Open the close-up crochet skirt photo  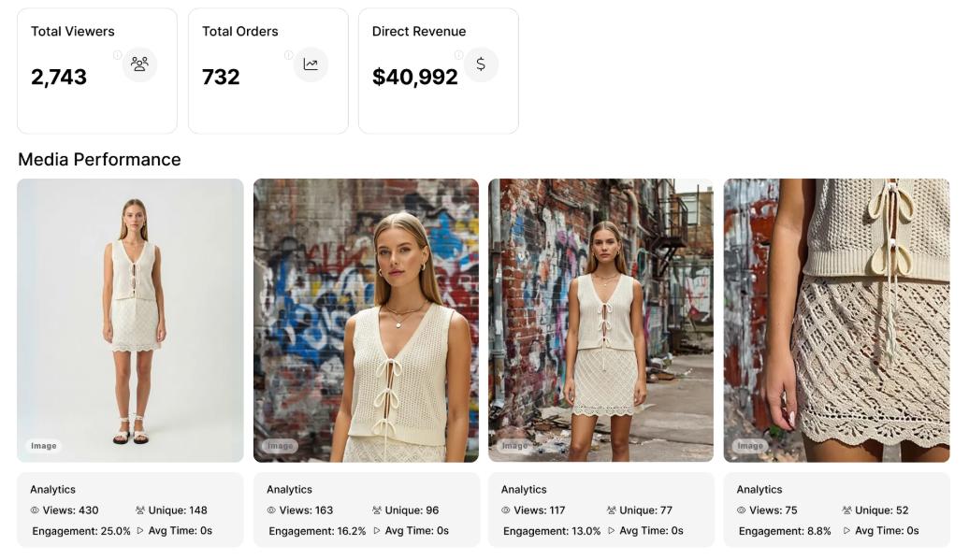tap(836, 319)
